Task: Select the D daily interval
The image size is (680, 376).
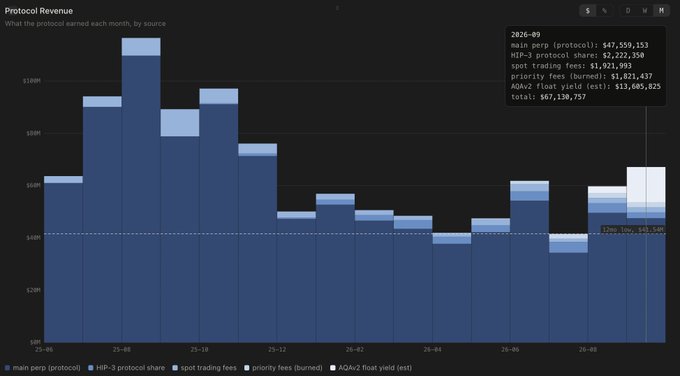Action: pos(628,11)
